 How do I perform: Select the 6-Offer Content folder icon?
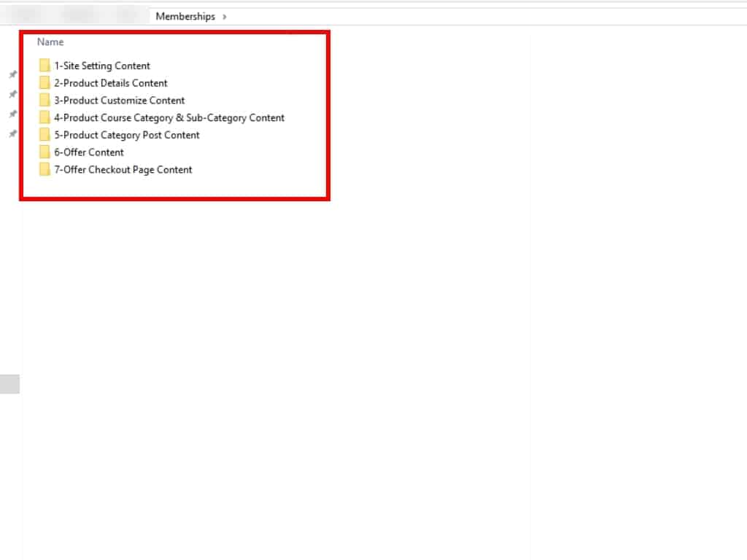click(45, 152)
